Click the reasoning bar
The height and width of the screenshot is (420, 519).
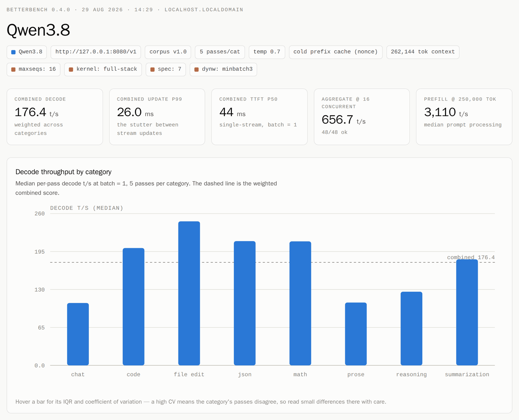[x=411, y=329]
